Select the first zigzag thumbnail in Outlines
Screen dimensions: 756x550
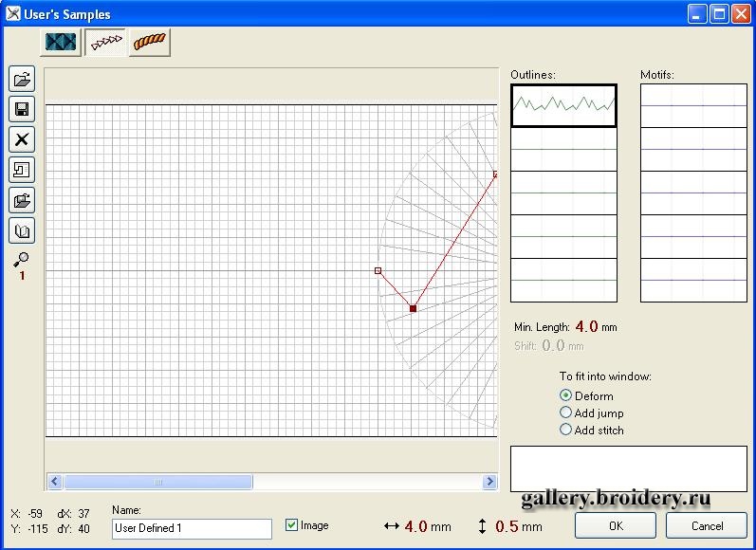pyautogui.click(x=563, y=105)
